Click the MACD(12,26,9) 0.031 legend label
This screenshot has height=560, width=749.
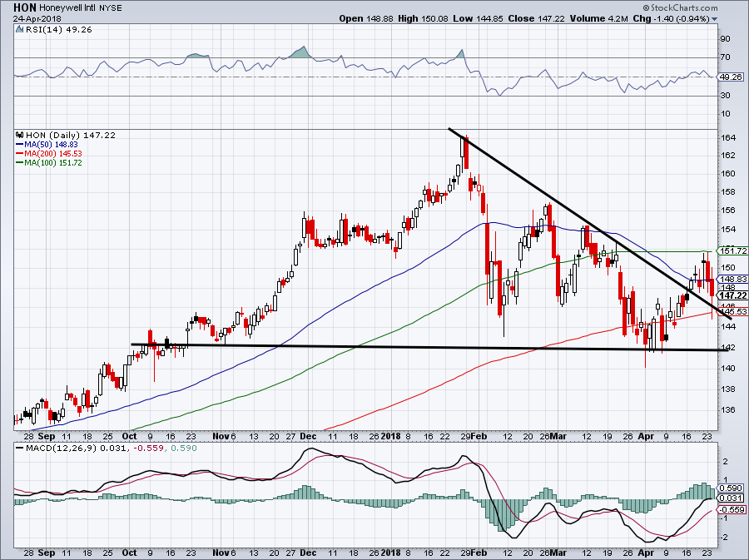point(77,448)
